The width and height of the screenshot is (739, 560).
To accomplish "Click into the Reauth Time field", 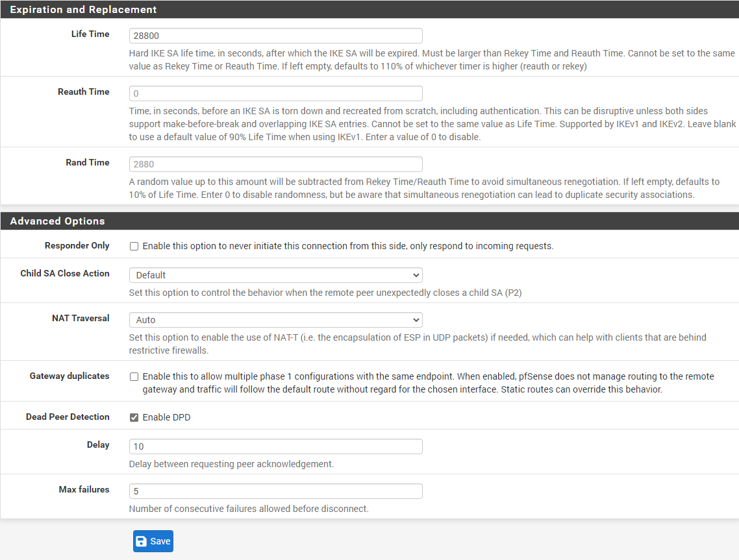I will click(275, 93).
